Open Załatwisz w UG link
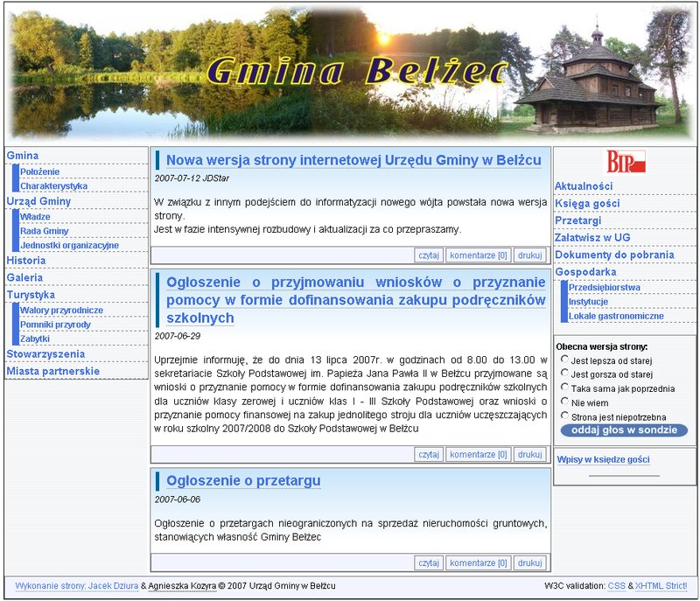Screen dimensions: 700x601 coord(592,238)
